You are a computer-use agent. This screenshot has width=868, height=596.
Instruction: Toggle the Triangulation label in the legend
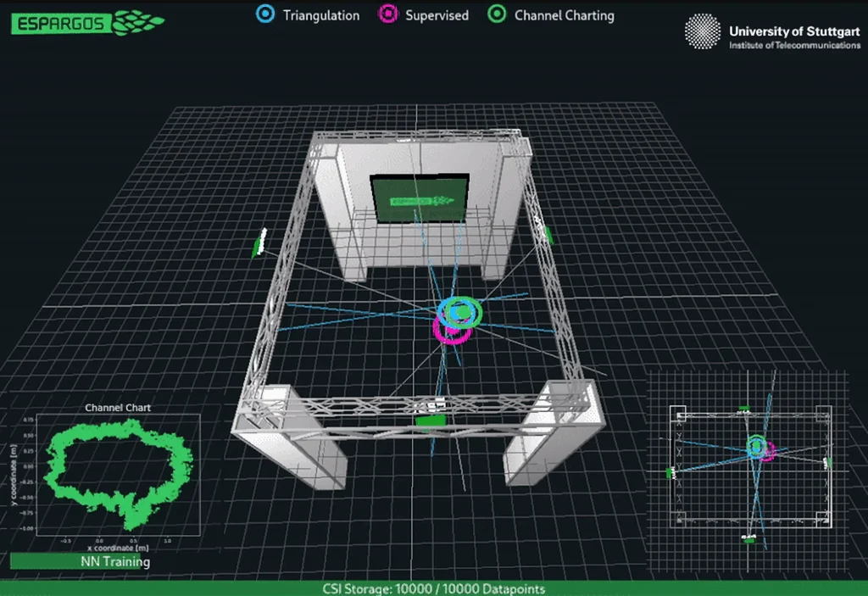click(321, 15)
